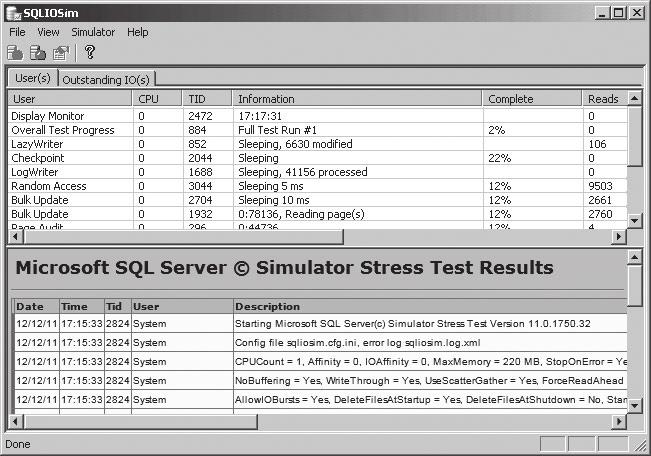This screenshot has width=651, height=456.
Task: Select the Overall Test Progress row
Action: click(x=318, y=130)
